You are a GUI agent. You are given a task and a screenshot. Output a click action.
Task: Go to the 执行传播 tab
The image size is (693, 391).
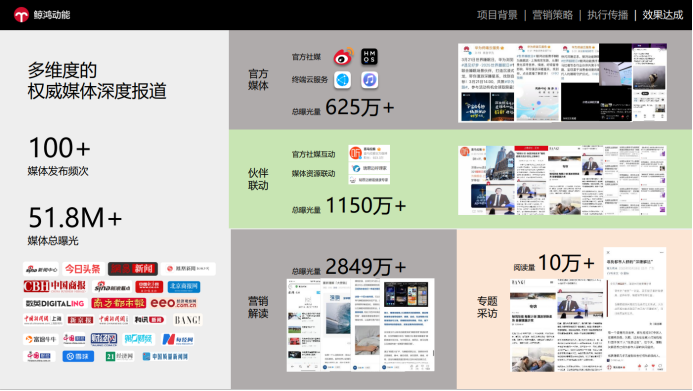[608, 15]
